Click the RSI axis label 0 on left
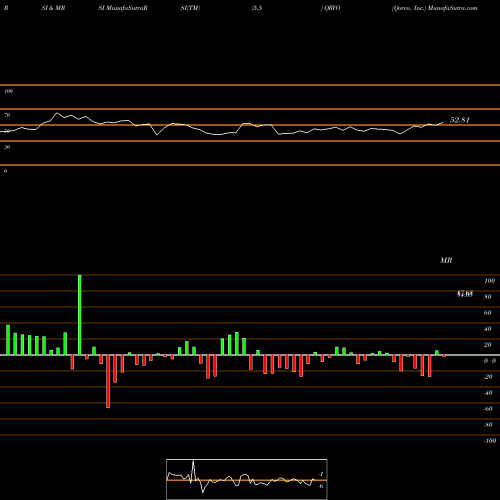 5,171
